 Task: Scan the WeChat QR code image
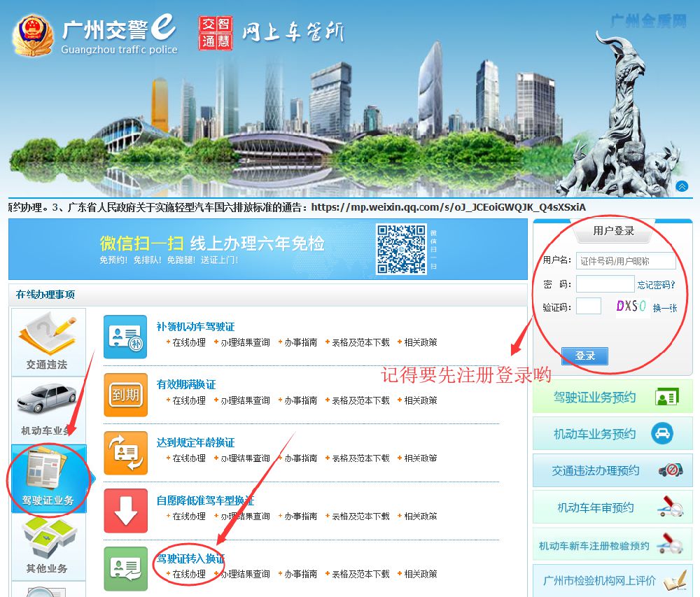[401, 249]
